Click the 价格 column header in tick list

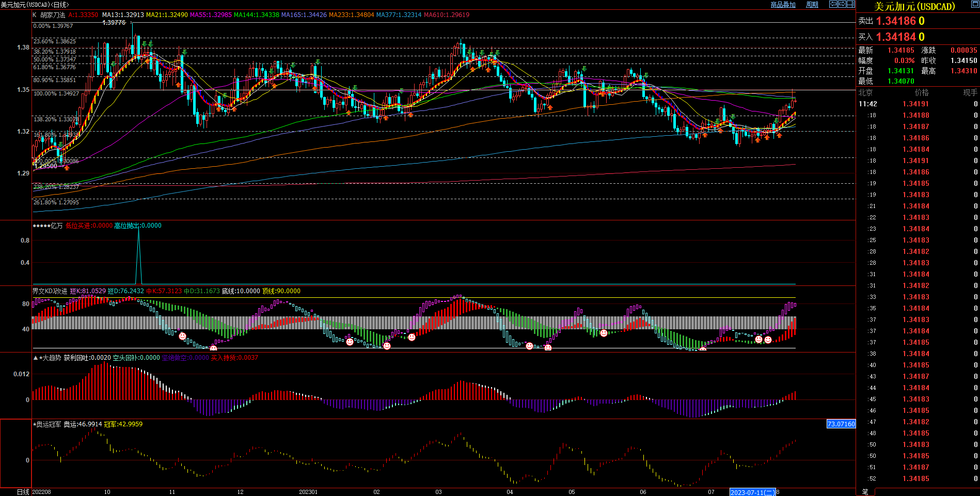tap(921, 92)
